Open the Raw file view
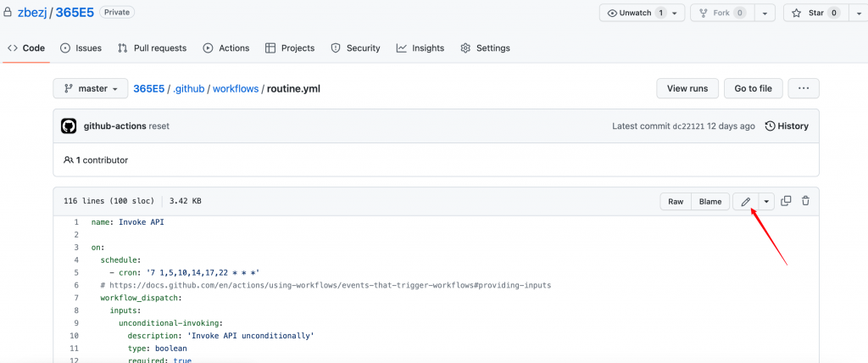Image resolution: width=868 pixels, height=363 pixels. click(x=676, y=201)
